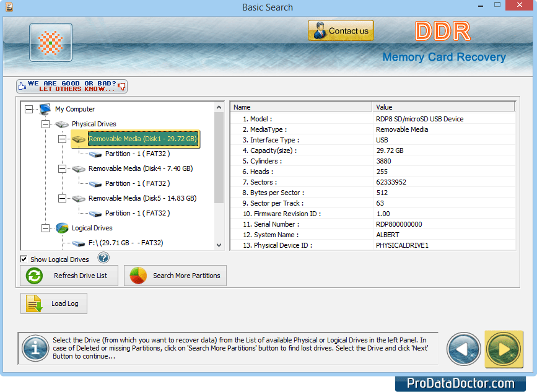Click the '255' heads value

click(x=382, y=172)
